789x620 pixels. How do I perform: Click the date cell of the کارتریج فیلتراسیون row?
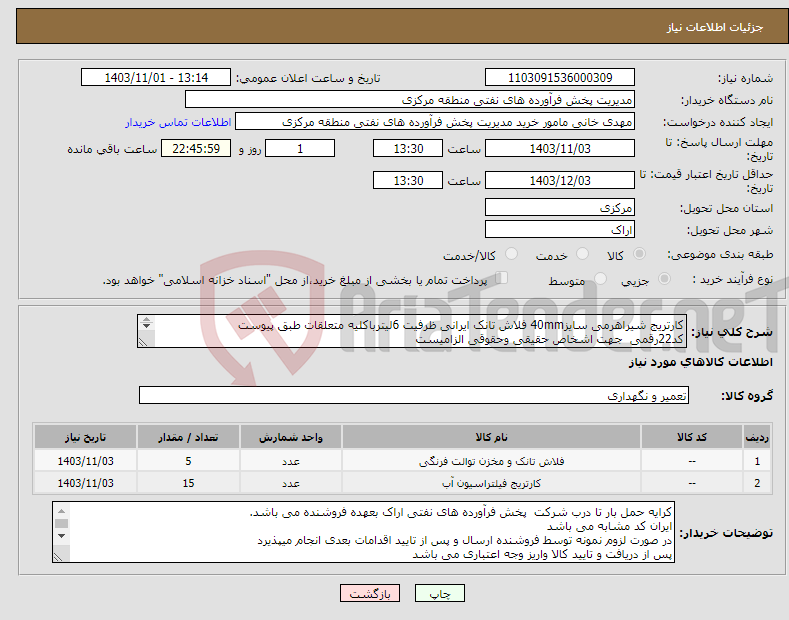[86, 483]
